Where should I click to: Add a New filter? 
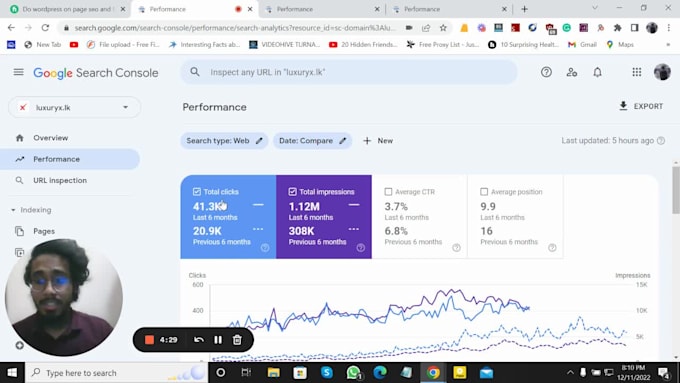pos(378,141)
